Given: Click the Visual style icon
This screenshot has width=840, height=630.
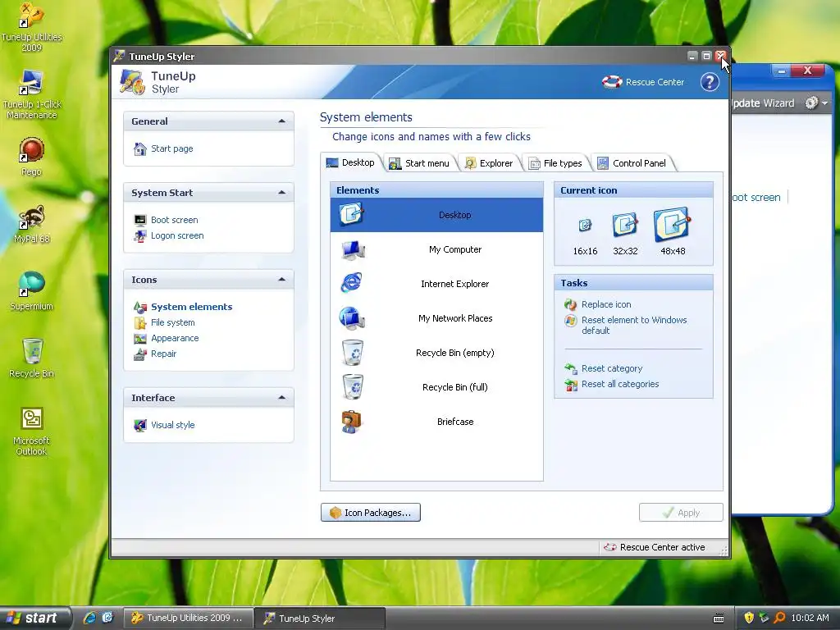Looking at the screenshot, I should click(139, 425).
